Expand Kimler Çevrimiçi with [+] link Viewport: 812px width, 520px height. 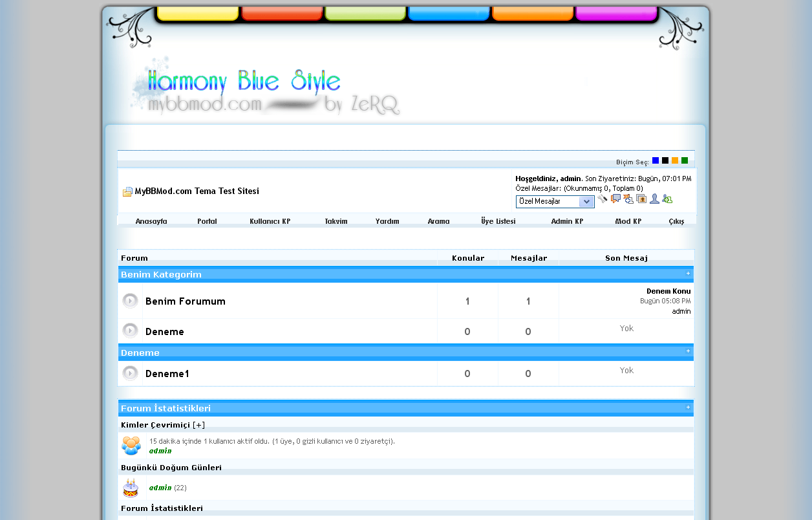pyautogui.click(x=198, y=425)
